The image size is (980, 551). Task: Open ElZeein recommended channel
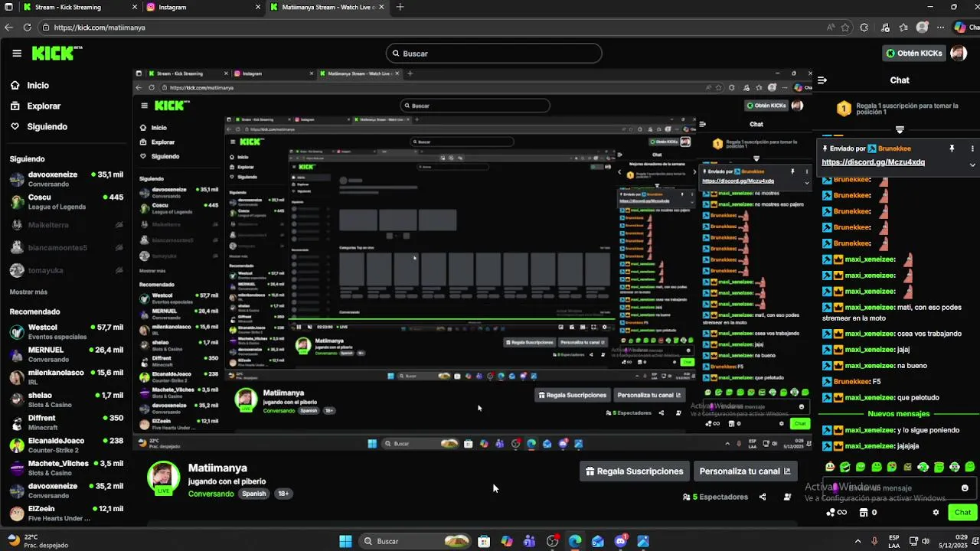67,514
